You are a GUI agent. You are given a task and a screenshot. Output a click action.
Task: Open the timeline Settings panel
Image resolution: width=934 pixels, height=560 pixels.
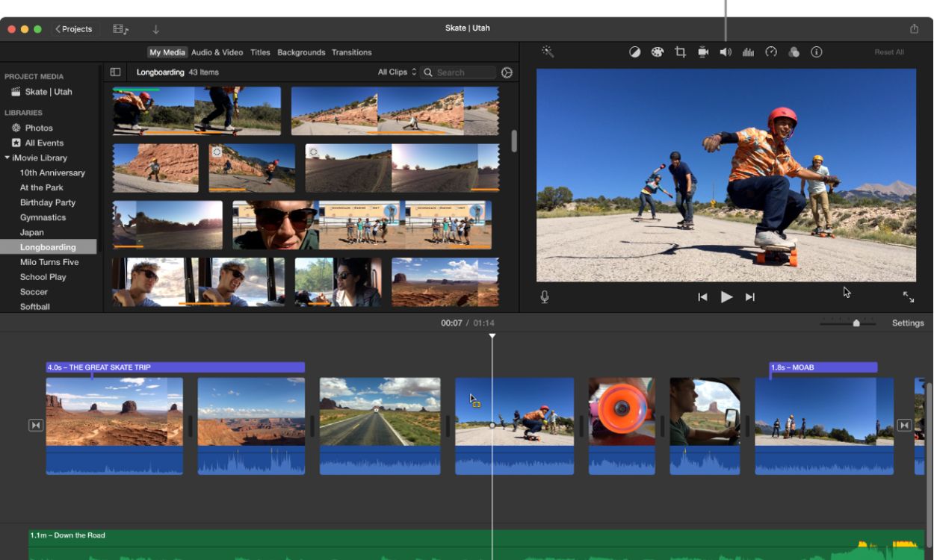pos(908,323)
